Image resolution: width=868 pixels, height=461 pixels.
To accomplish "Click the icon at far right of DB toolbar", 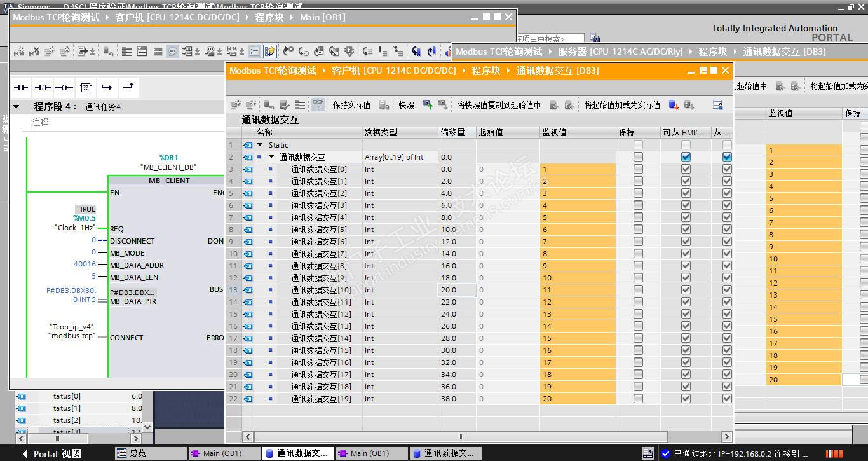I will (717, 105).
